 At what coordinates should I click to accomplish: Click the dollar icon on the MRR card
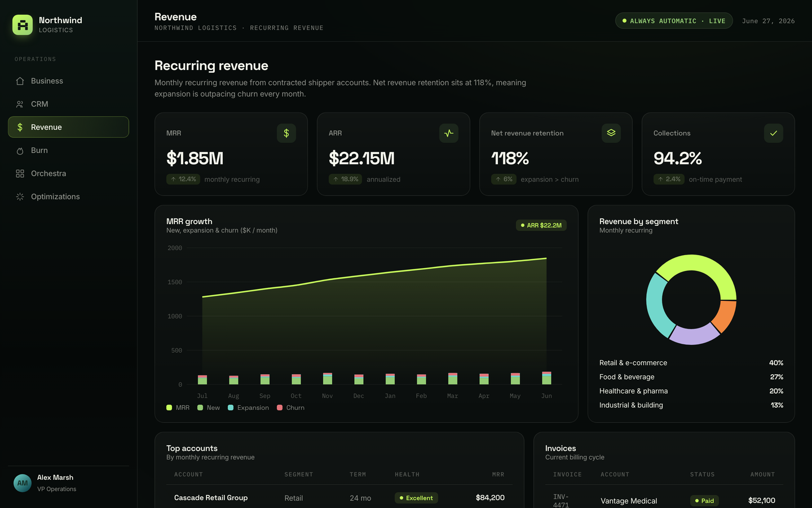pos(286,133)
